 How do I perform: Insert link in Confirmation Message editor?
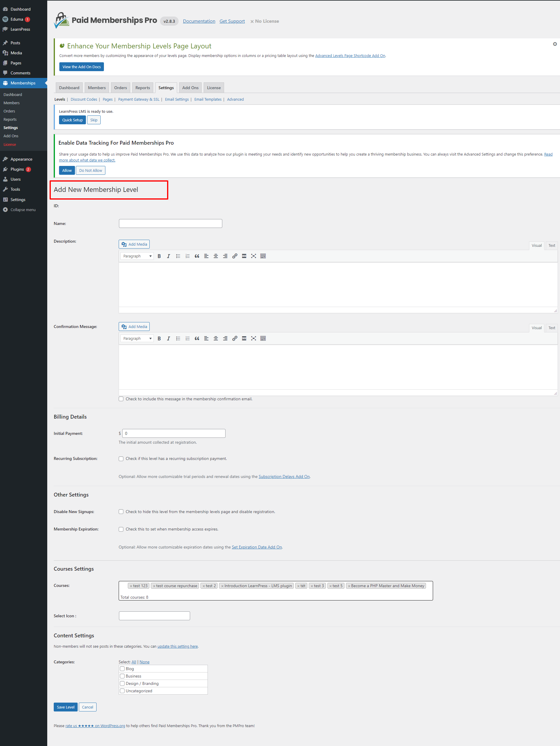pyautogui.click(x=235, y=338)
